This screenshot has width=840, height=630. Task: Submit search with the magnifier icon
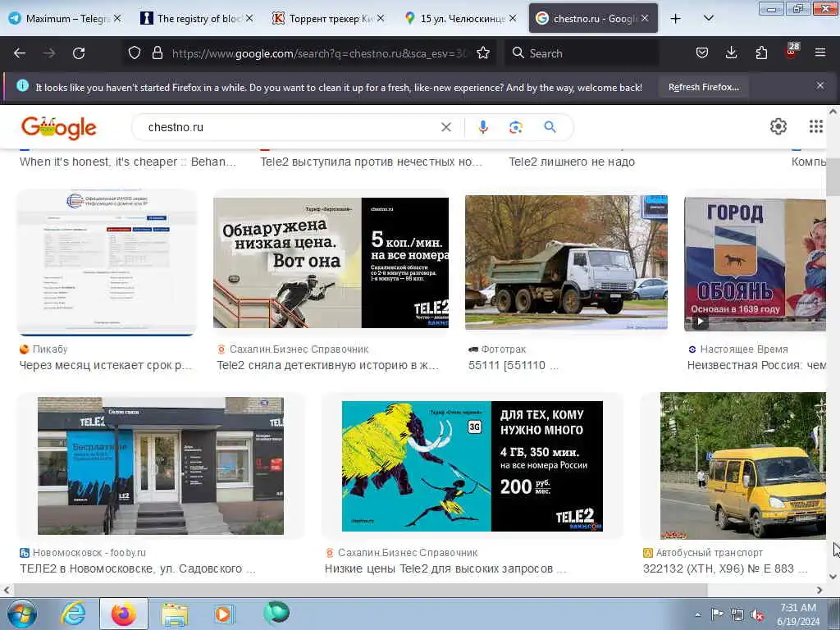[550, 127]
